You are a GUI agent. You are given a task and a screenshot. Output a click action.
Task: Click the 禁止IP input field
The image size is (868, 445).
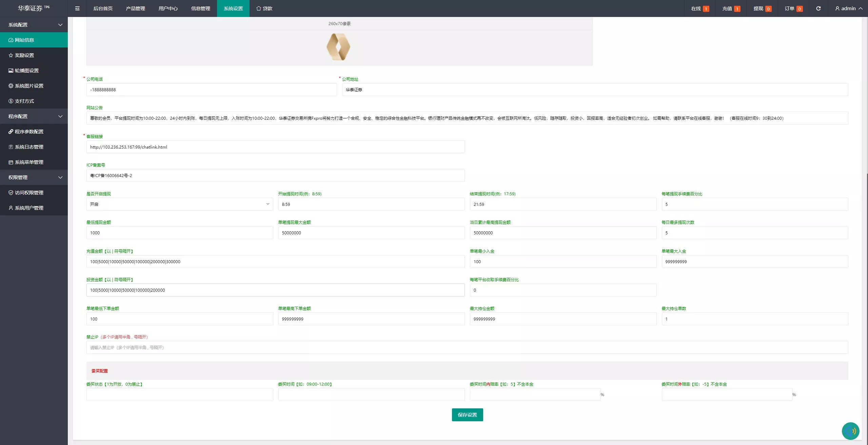[x=467, y=347]
